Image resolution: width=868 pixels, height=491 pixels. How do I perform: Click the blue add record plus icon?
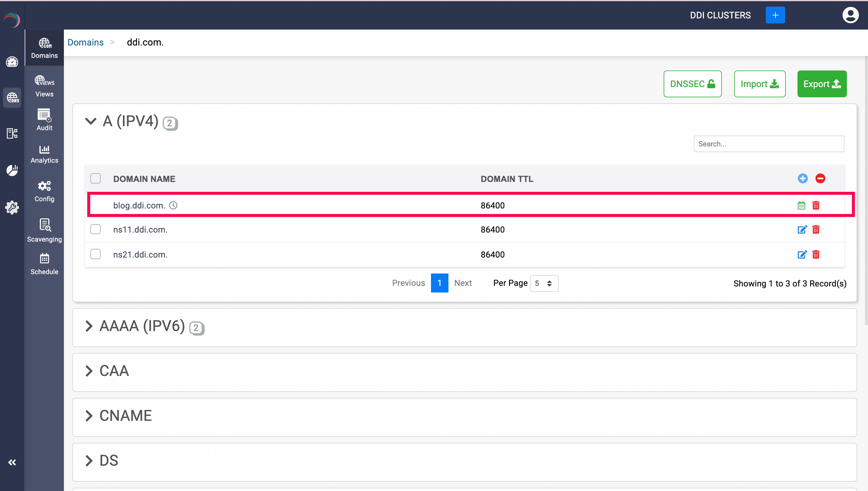click(x=803, y=178)
